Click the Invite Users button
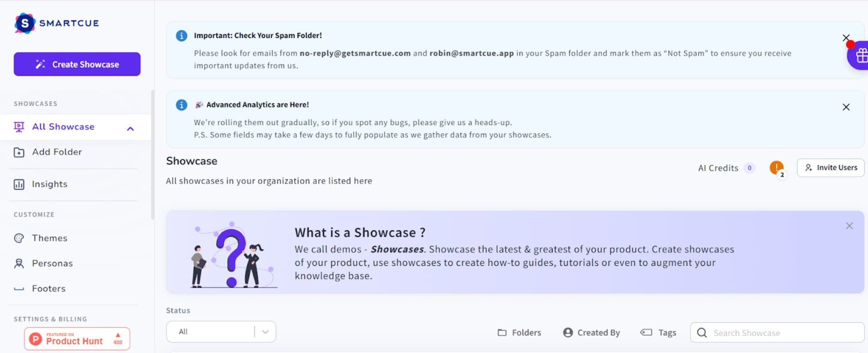The height and width of the screenshot is (353, 868). tap(830, 168)
